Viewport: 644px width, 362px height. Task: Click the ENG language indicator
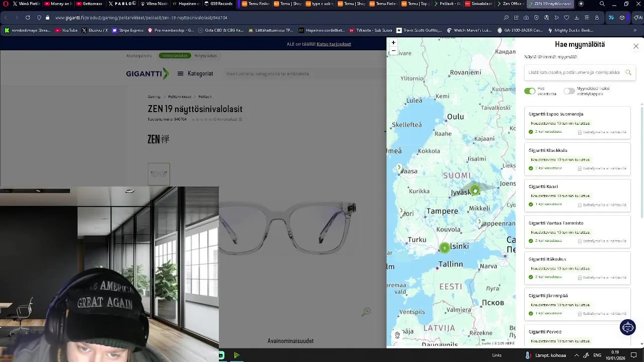click(x=597, y=355)
